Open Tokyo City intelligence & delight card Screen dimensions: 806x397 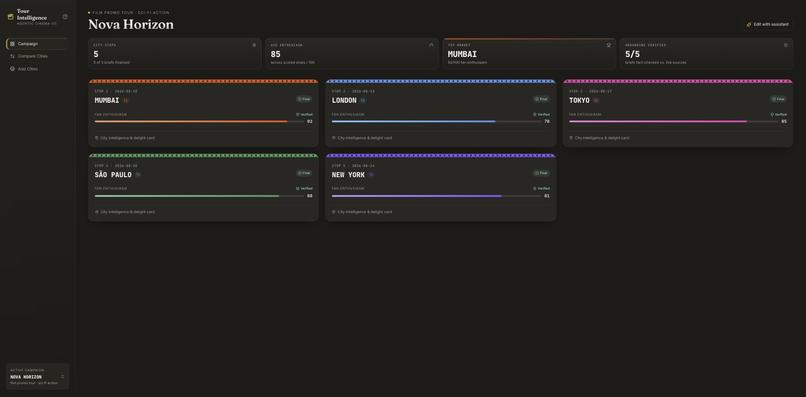pyautogui.click(x=599, y=138)
